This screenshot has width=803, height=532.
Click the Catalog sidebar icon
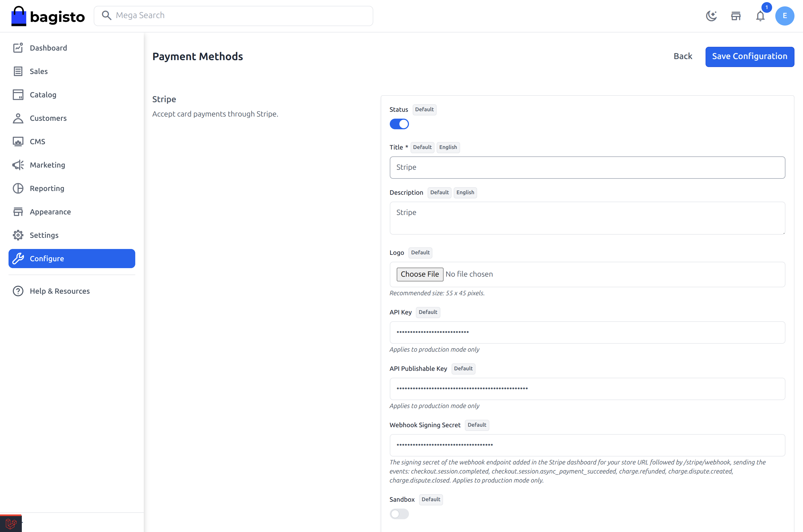tap(18, 95)
